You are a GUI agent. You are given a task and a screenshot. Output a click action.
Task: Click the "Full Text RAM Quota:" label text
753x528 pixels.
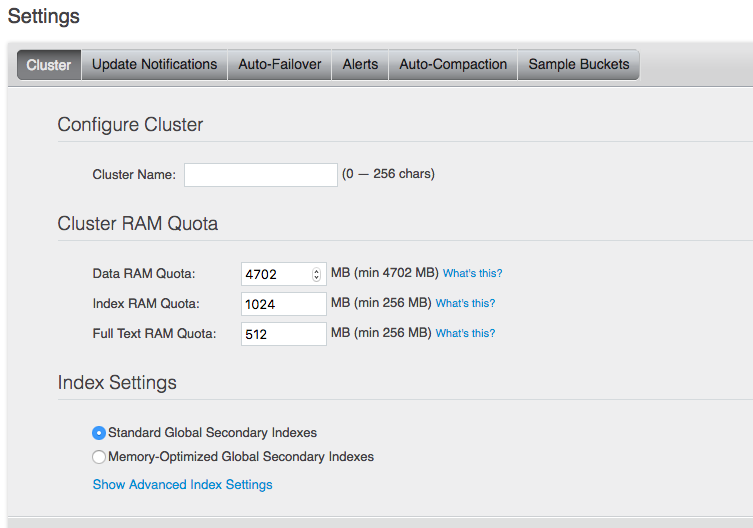[154, 334]
